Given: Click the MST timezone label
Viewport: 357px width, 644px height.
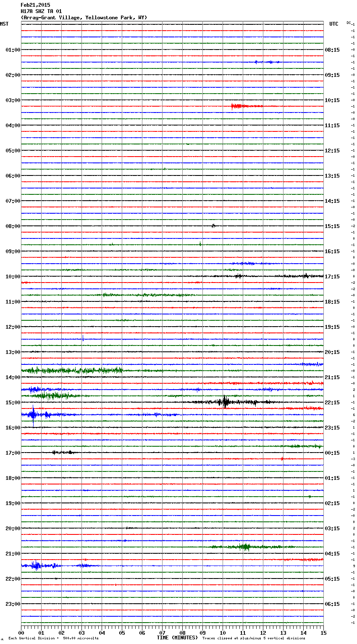Looking at the screenshot, I should pyautogui.click(x=4, y=24).
